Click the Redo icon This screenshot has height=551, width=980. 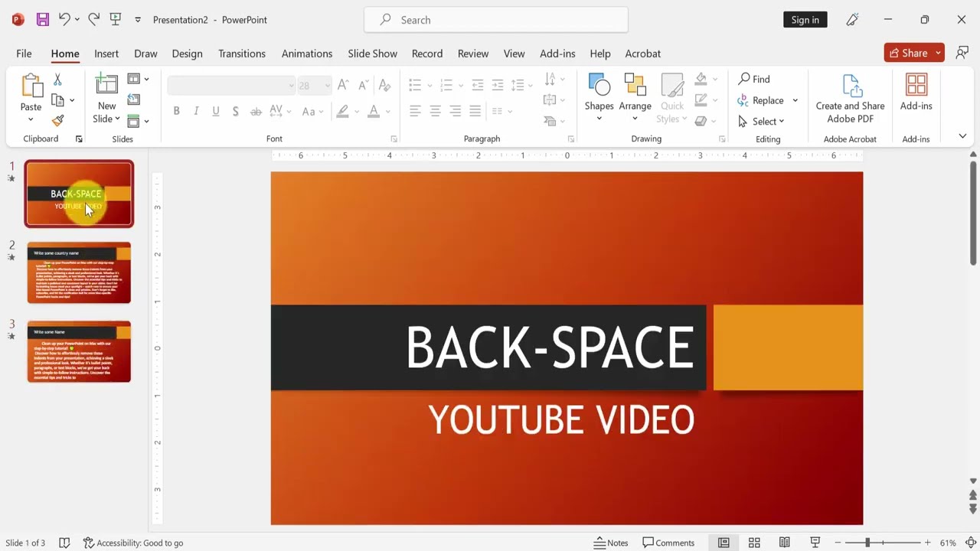[93, 20]
